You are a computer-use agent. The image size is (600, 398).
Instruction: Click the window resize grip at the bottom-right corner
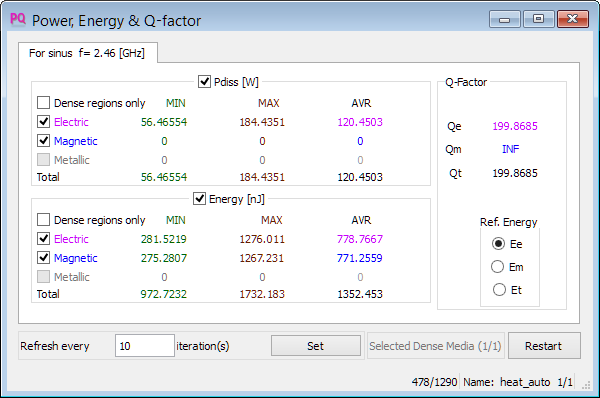pos(586,386)
